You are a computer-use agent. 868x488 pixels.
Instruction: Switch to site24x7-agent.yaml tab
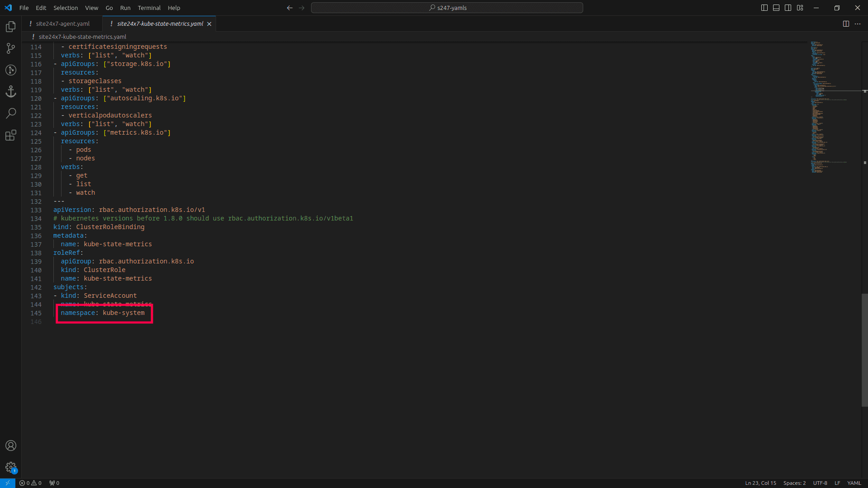coord(63,24)
